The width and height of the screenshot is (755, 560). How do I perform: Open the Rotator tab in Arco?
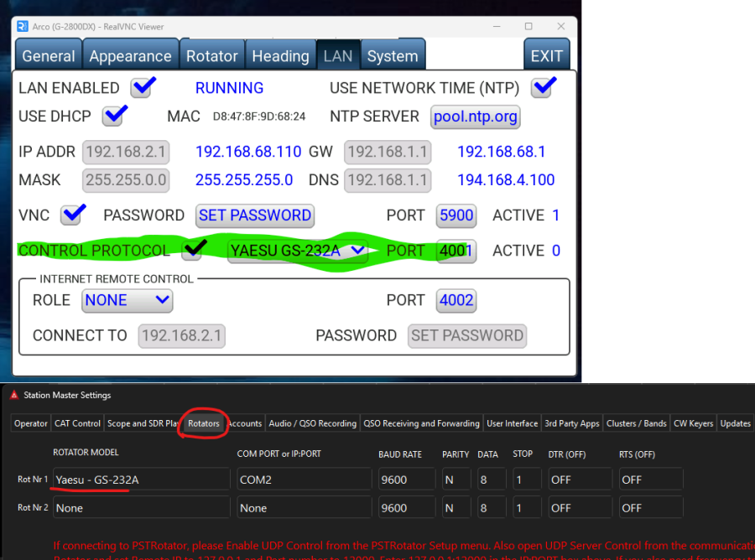click(212, 56)
